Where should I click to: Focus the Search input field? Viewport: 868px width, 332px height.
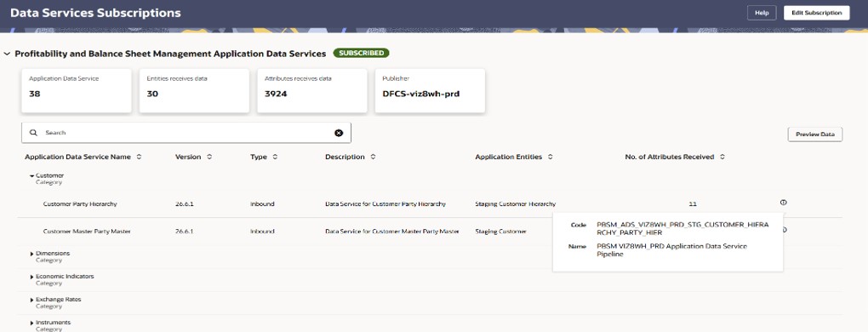[x=186, y=133]
